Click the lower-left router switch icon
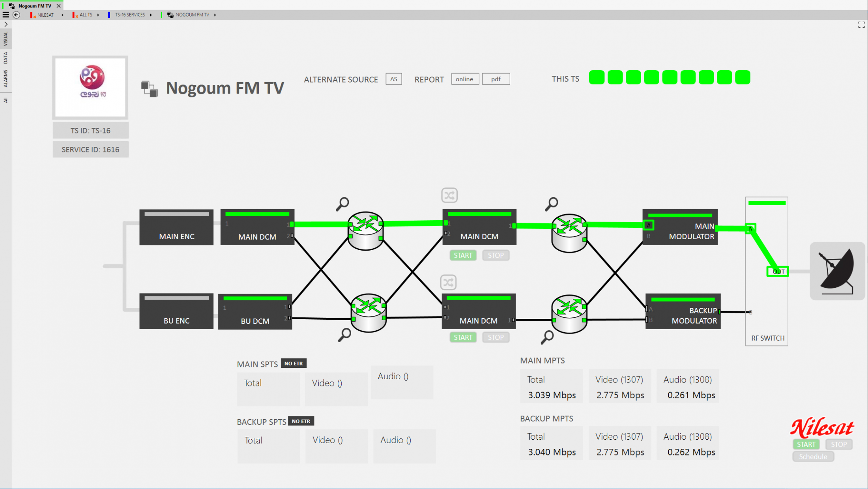This screenshot has height=489, width=868. [x=369, y=312]
